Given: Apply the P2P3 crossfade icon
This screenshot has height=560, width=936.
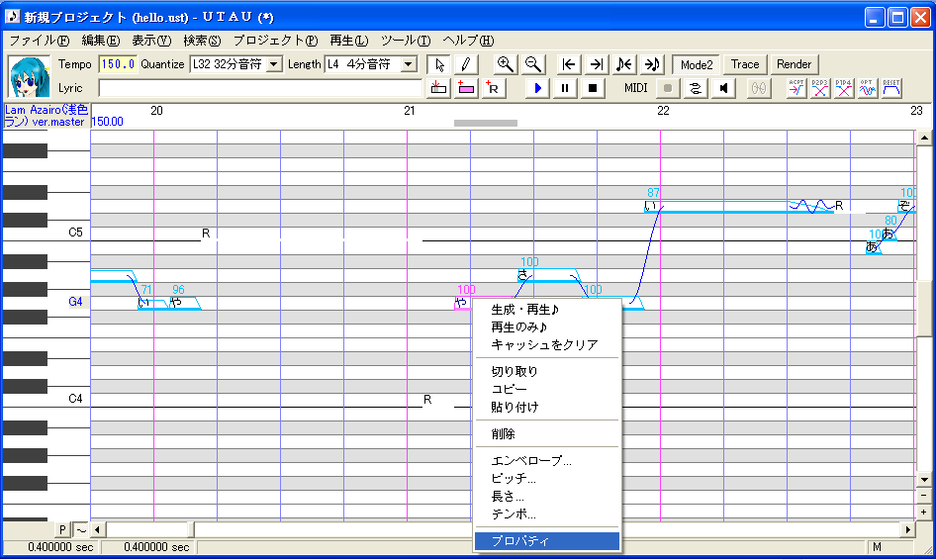Looking at the screenshot, I should coord(819,88).
